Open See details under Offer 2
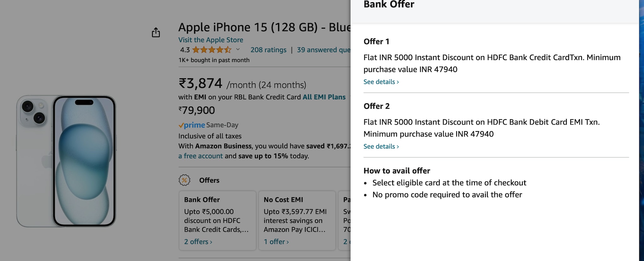This screenshot has height=261, width=644. pos(381,147)
